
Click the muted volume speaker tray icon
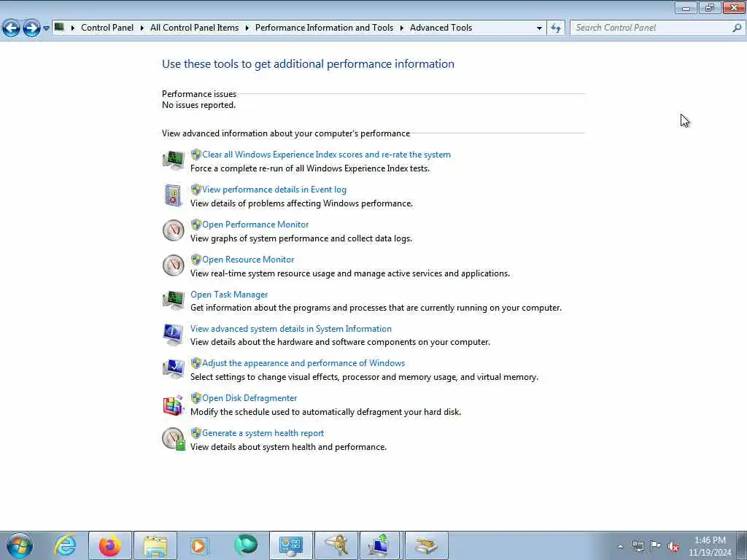click(673, 546)
